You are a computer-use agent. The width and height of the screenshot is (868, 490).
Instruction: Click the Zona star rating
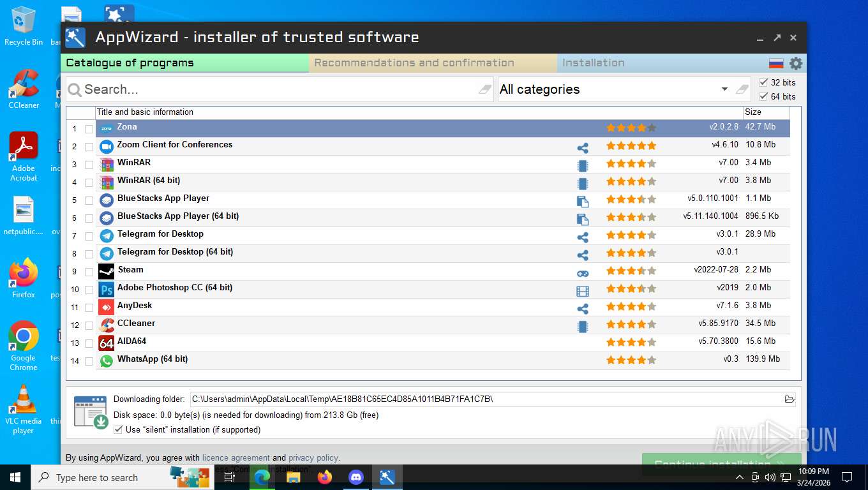point(631,128)
